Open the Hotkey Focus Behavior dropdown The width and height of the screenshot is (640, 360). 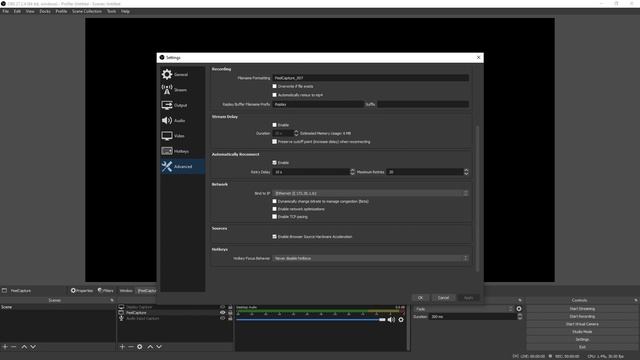(x=371, y=258)
